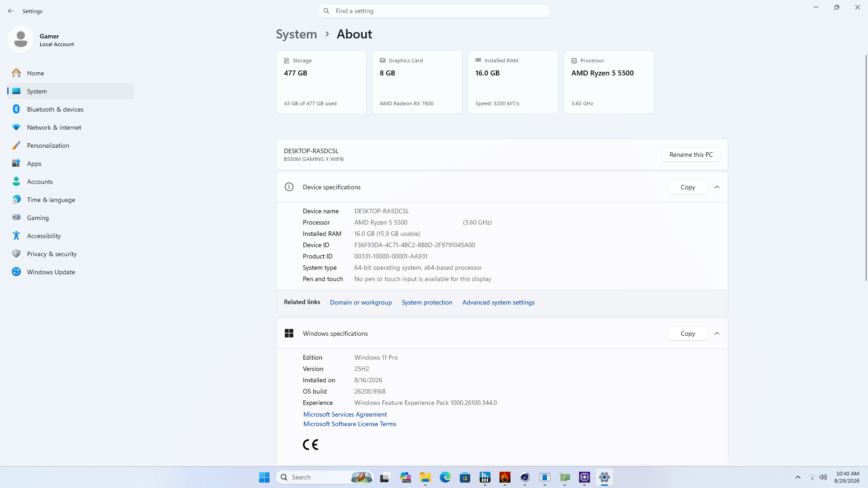The image size is (868, 488).
Task: Show hidden system tray icons
Action: (x=798, y=477)
